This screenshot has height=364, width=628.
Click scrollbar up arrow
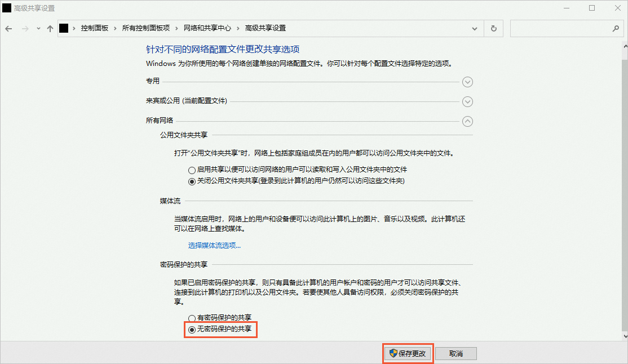625,46
